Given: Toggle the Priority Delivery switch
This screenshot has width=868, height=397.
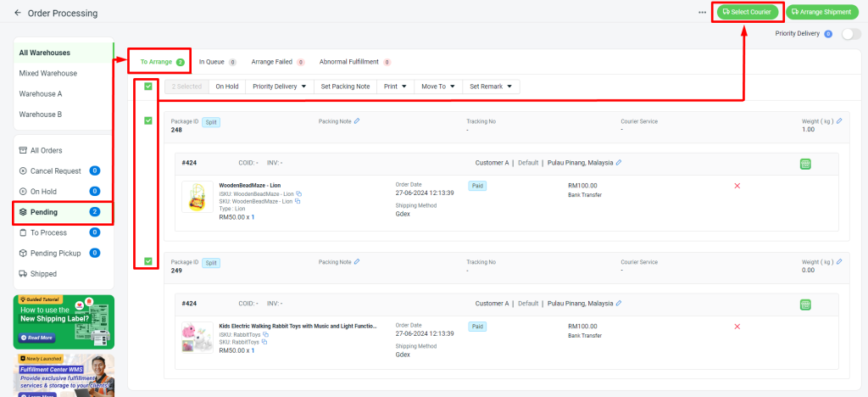Looking at the screenshot, I should click(850, 34).
